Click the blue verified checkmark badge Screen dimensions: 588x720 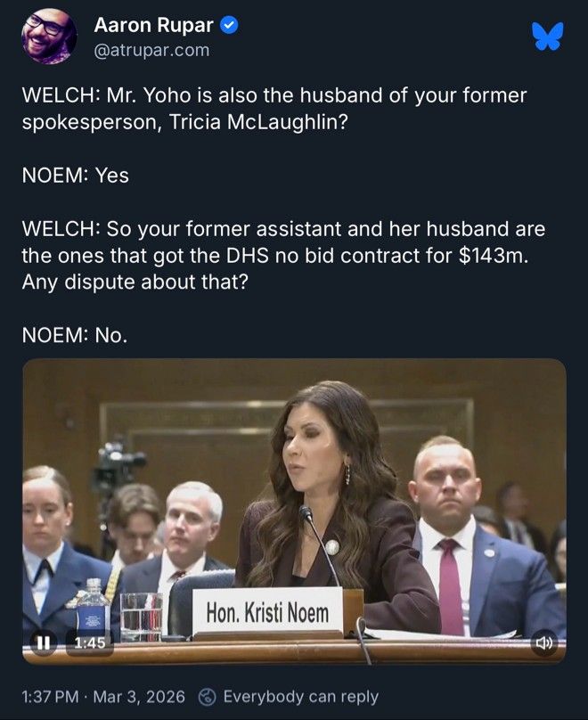[x=229, y=25]
